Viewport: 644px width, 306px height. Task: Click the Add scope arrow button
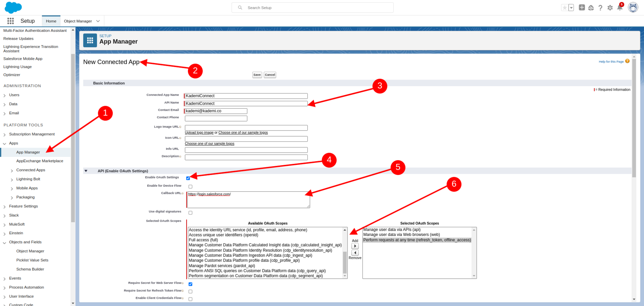coord(355,246)
